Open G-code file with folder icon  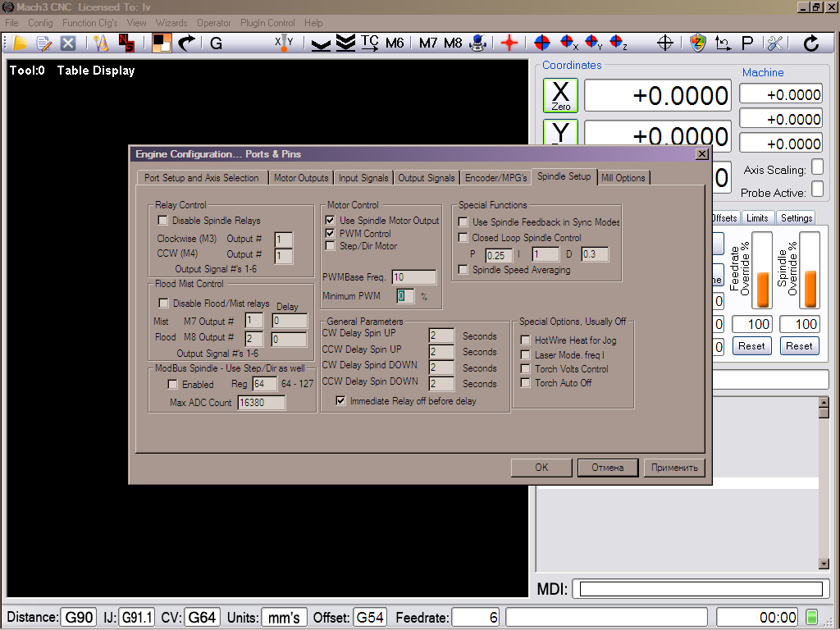20,43
